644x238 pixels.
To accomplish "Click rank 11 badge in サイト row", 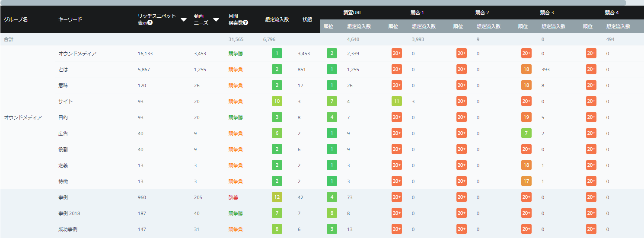I will click(x=396, y=102).
